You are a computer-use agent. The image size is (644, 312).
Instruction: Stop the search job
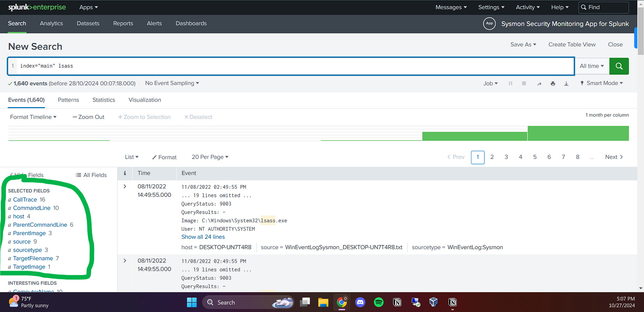point(524,84)
